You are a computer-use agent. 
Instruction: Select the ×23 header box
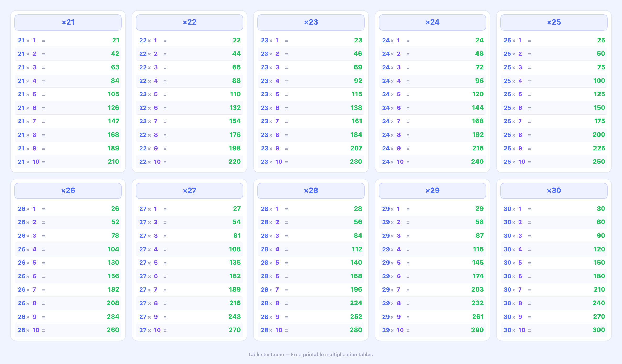click(311, 22)
